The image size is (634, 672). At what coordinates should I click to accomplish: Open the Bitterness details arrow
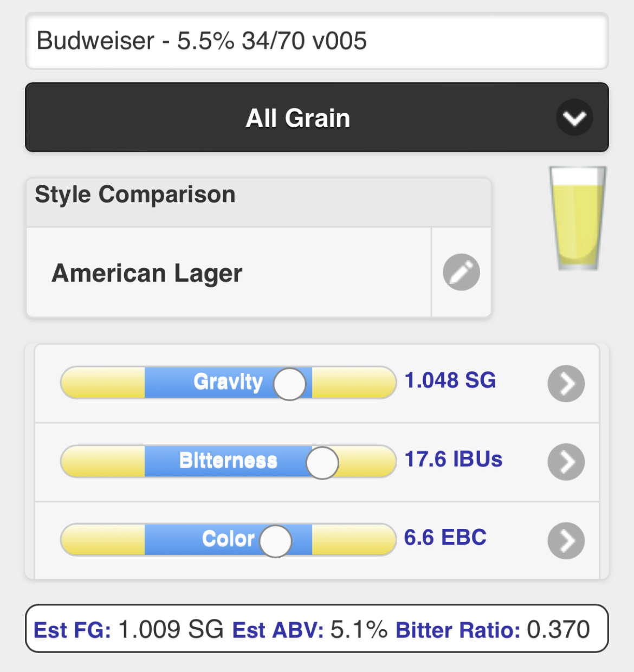point(566,462)
